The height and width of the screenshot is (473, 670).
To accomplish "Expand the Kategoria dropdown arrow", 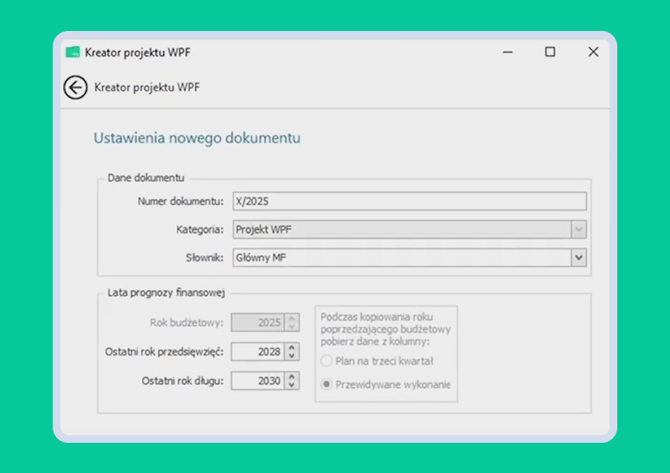I will point(578,230).
